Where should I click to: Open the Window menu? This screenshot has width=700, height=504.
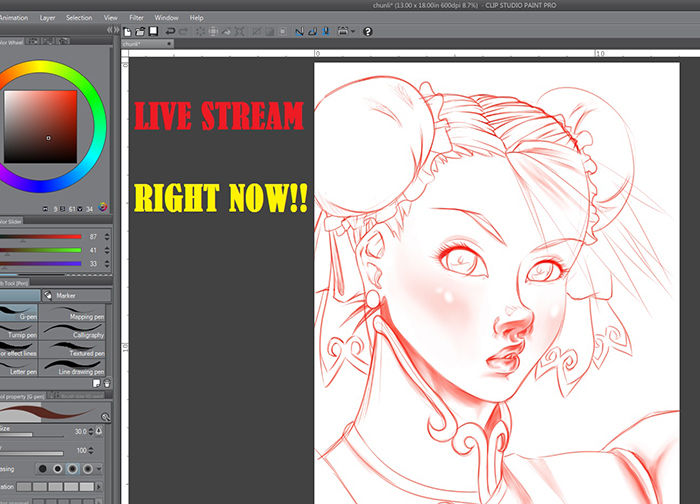[x=167, y=18]
